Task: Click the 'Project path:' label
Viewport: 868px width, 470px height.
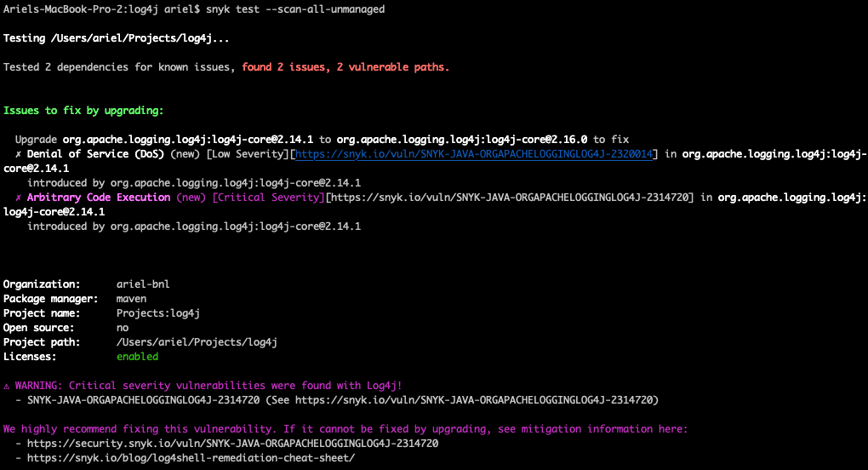Action: point(42,341)
